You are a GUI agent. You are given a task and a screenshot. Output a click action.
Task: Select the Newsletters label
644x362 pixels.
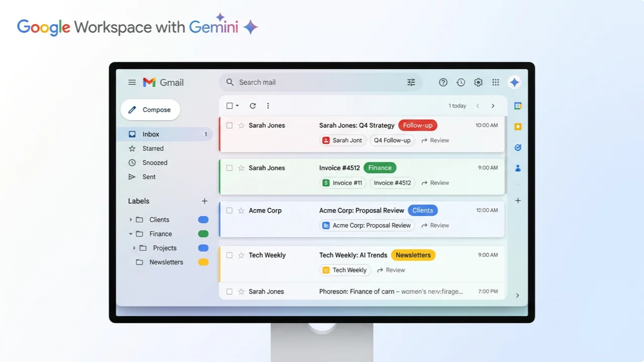point(166,262)
